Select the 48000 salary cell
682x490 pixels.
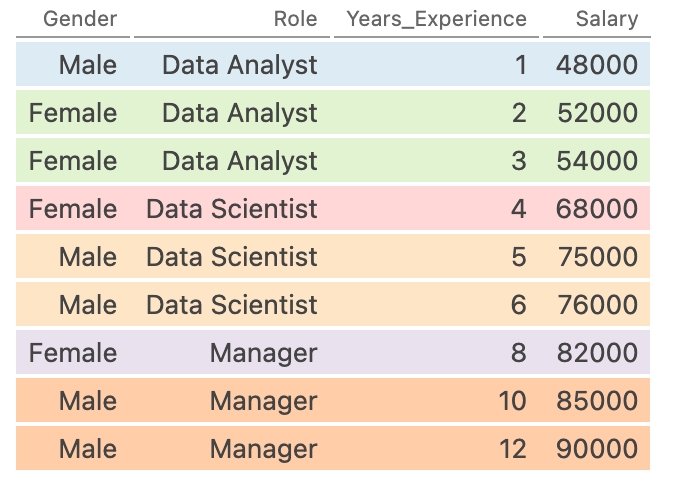tap(596, 65)
